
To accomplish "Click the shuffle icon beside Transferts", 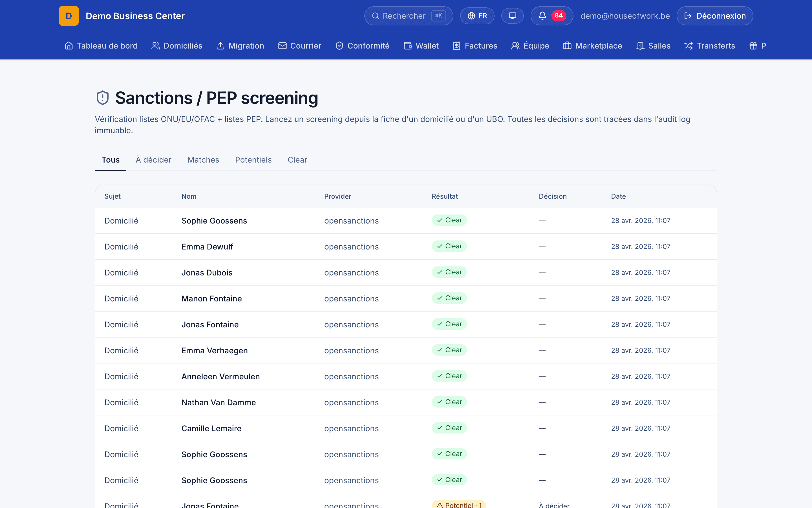I will [689, 46].
